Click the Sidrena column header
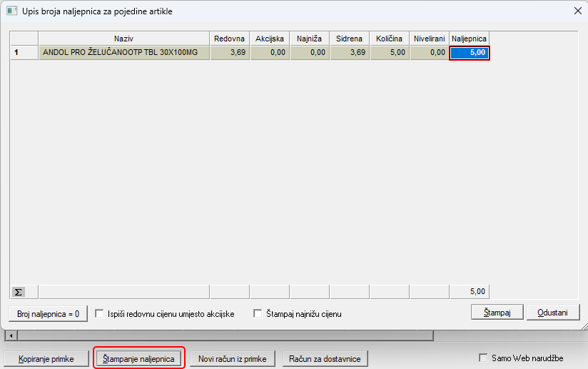 pos(349,39)
